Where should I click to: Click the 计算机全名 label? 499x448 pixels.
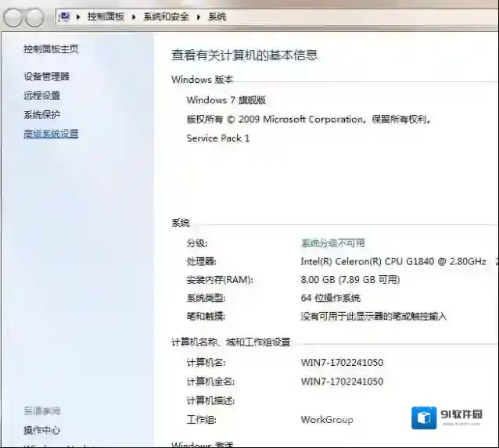(x=210, y=382)
